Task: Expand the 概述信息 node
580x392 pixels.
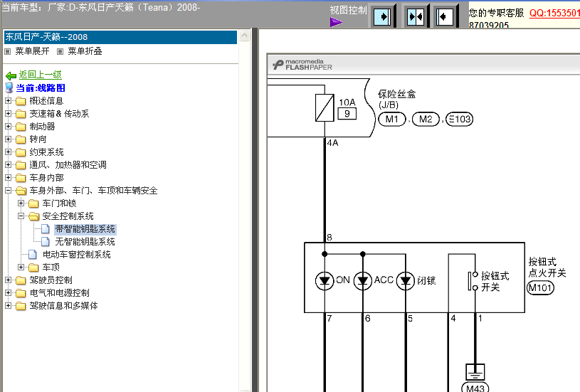Action: [x=8, y=100]
